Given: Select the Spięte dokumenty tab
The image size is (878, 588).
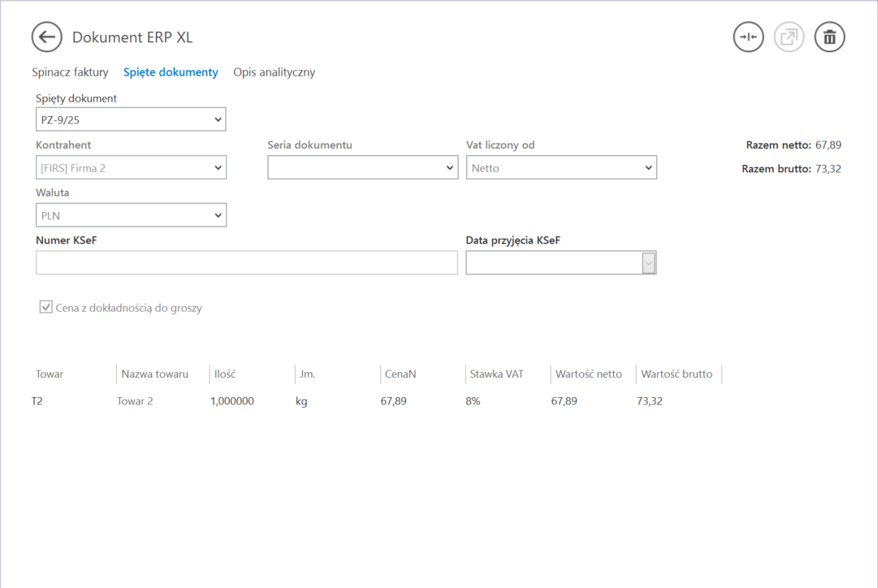Looking at the screenshot, I should (171, 72).
